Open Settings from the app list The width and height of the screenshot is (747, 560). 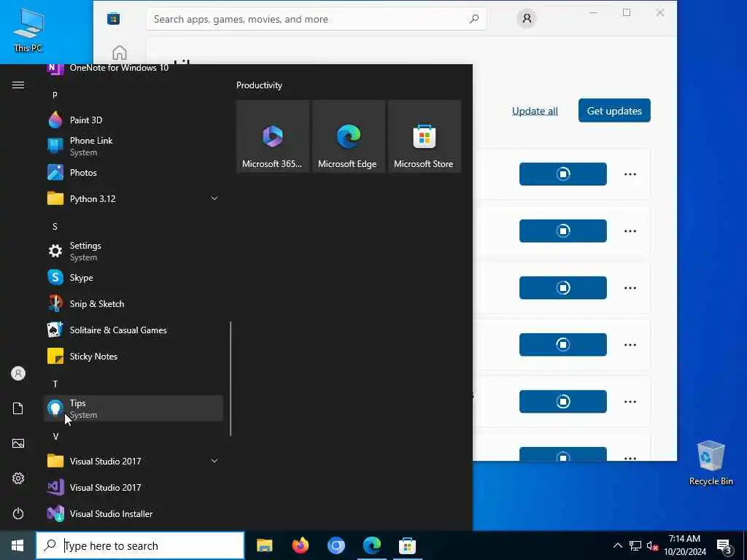(x=133, y=251)
